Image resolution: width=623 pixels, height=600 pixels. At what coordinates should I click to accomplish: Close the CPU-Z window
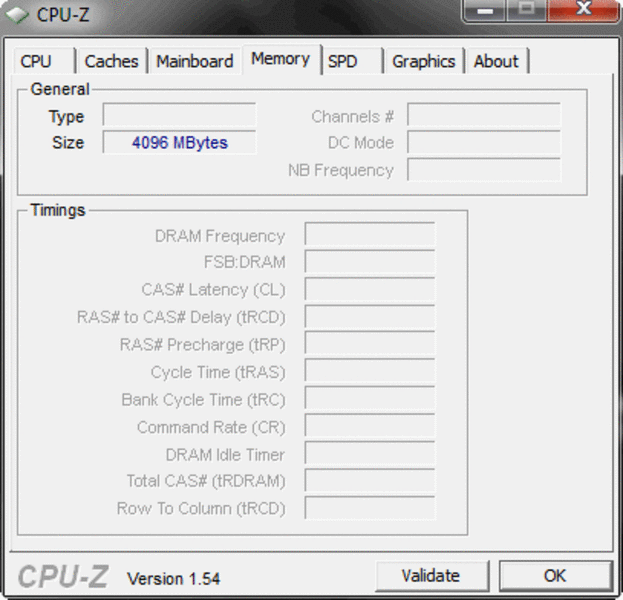coord(584,10)
